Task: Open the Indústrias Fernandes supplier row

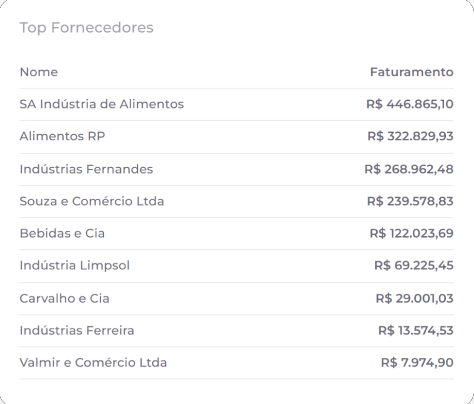Action: pyautogui.click(x=236, y=169)
